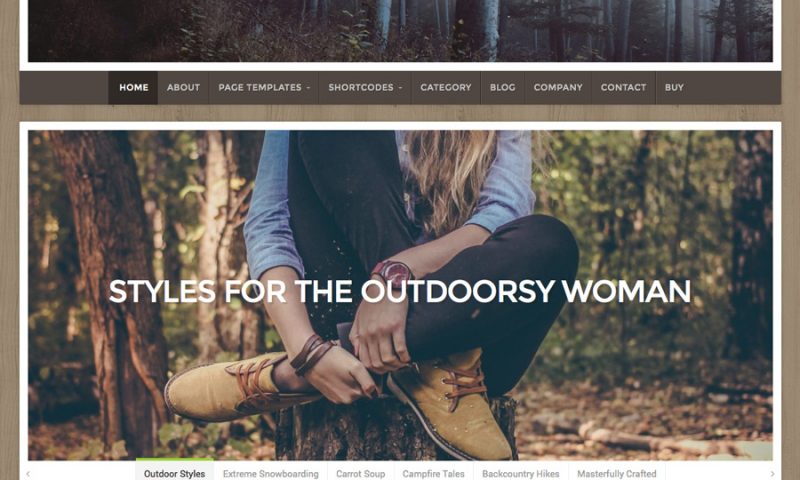
Task: Click the slider previous arrow icon
Action: [x=28, y=474]
